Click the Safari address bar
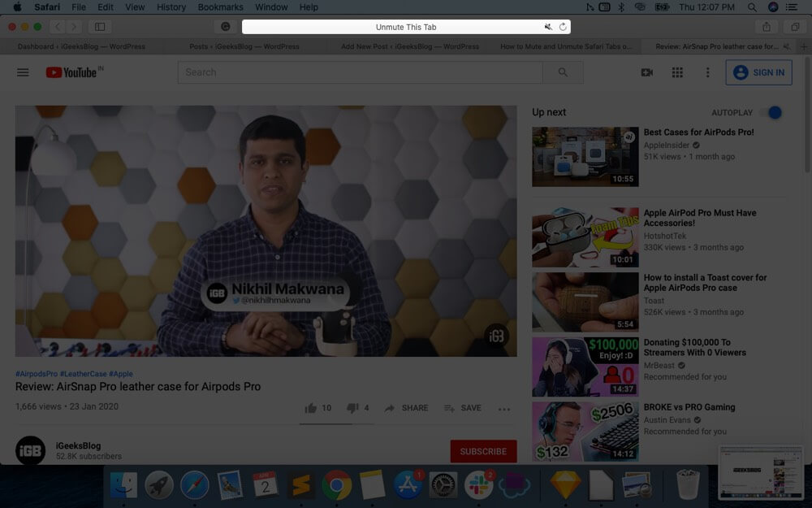The width and height of the screenshot is (812, 508). [406, 27]
